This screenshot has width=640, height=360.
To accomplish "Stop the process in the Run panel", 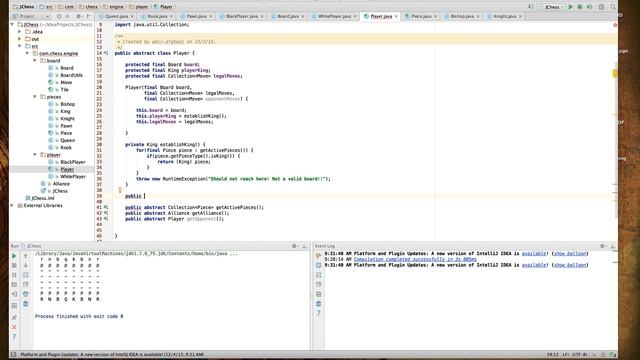I will click(14, 266).
